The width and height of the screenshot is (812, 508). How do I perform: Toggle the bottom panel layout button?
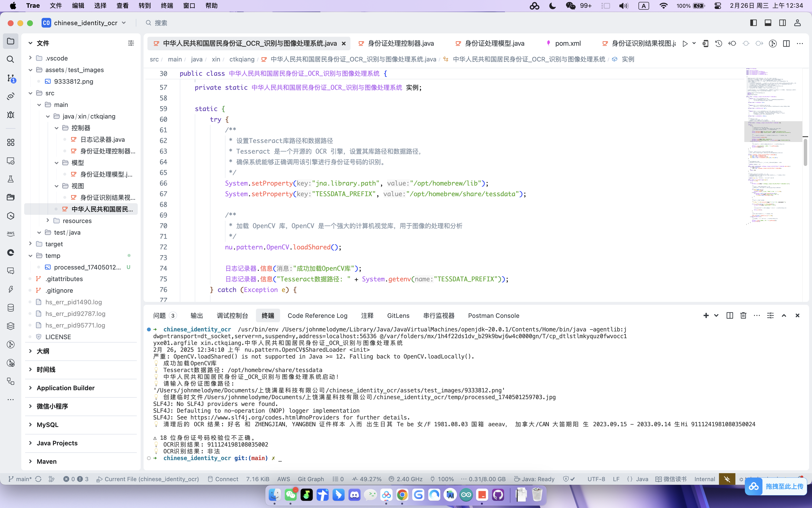pyautogui.click(x=768, y=23)
